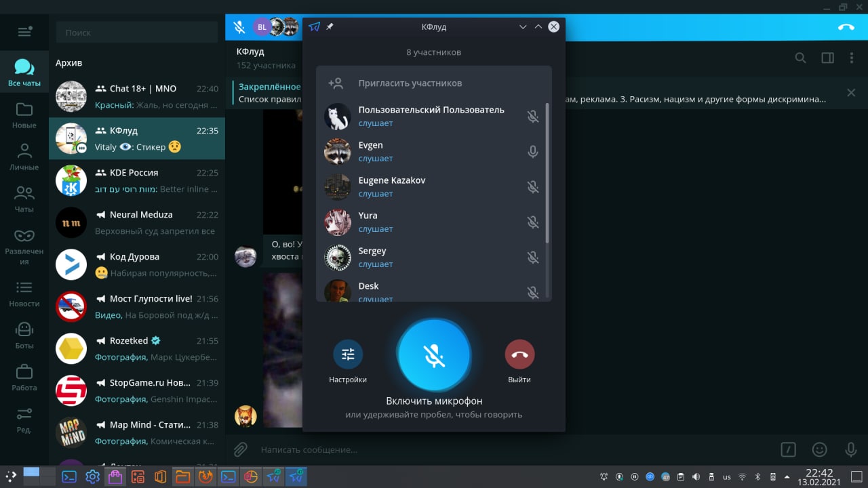This screenshot has height=488, width=868.
Task: Toggle mic icon for Sergey
Action: pyautogui.click(x=533, y=258)
